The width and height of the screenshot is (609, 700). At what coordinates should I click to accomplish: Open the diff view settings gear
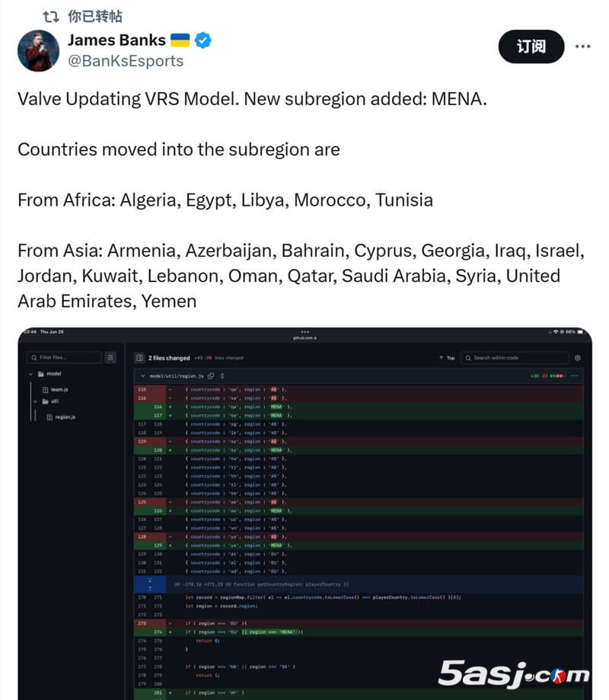[x=578, y=357]
